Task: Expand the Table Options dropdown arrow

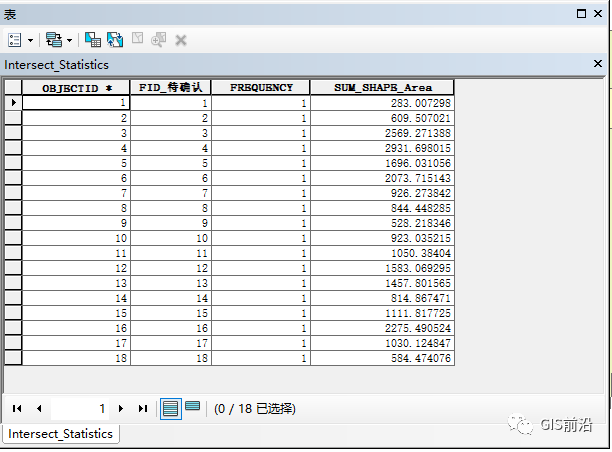Action: point(30,40)
